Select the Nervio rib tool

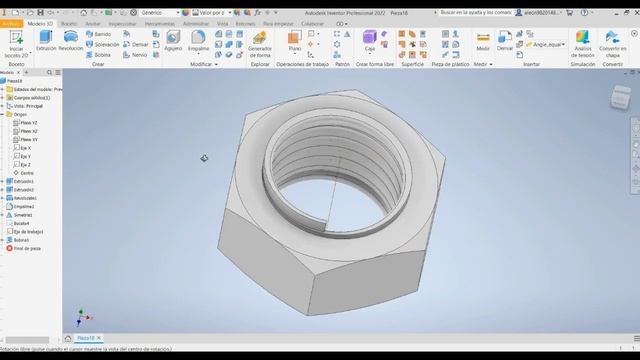click(x=135, y=54)
